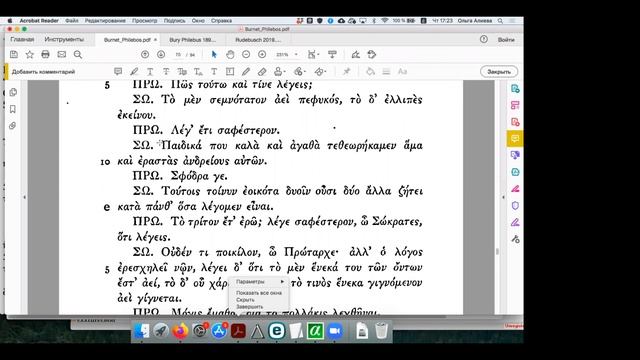Screen dimensions: 640x360
Task: Choose Показать все окна in context menu
Action: click(259, 293)
